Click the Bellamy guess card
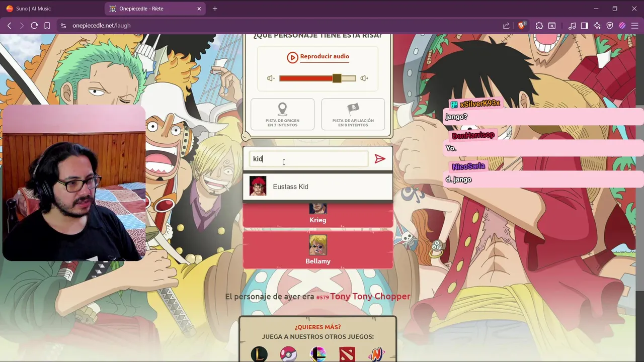This screenshot has width=644, height=362. point(317,249)
